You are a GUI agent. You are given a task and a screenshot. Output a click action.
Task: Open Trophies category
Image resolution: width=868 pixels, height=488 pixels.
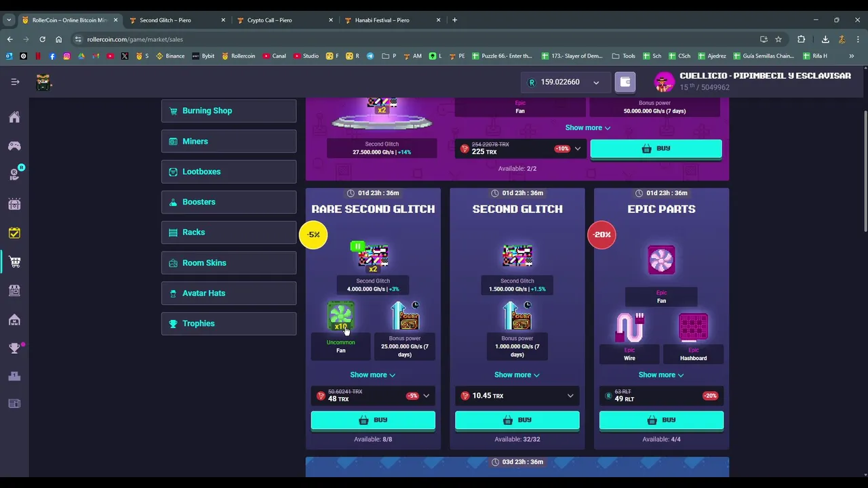[x=229, y=323]
